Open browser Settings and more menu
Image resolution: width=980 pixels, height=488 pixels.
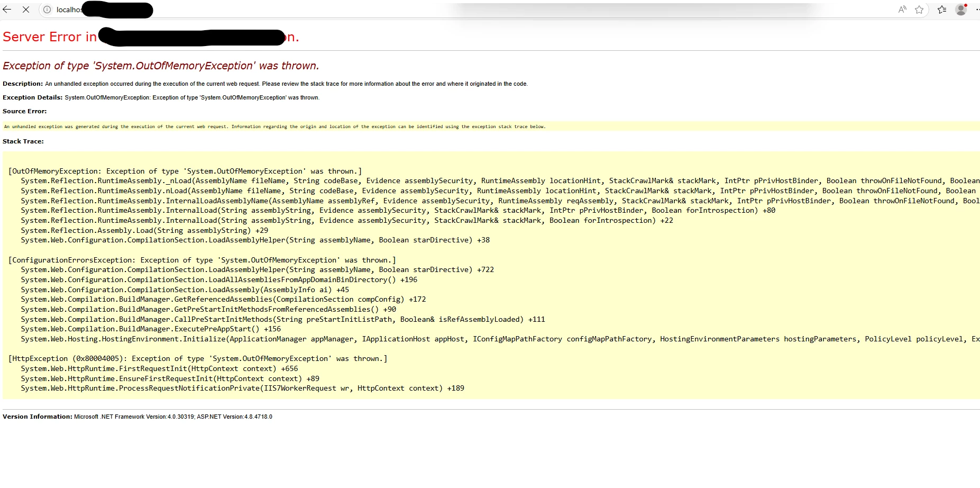(977, 10)
